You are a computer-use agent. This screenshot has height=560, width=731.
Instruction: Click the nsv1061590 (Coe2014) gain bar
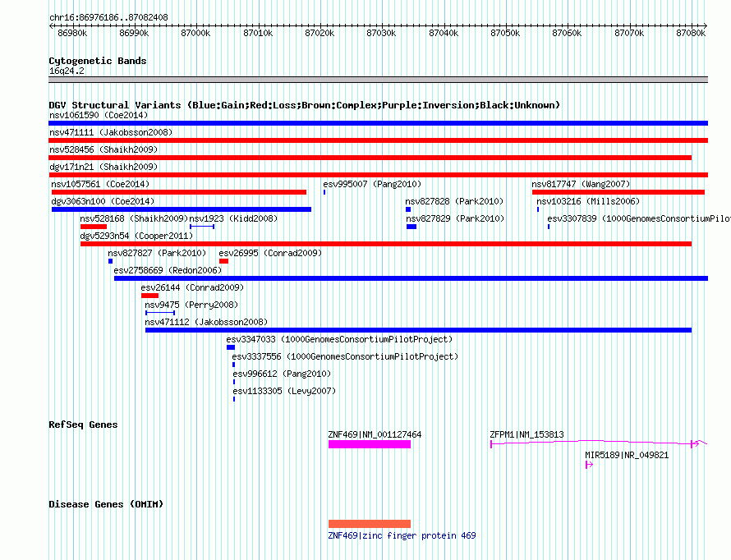pos(378,123)
